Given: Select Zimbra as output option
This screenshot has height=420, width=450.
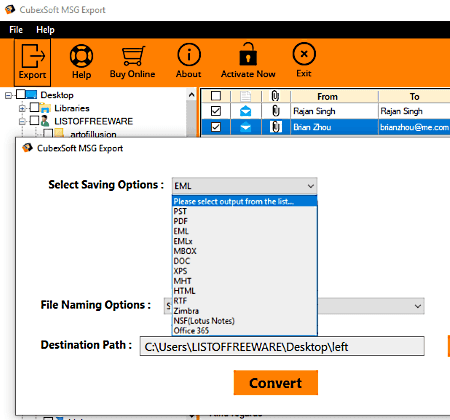Looking at the screenshot, I should (244, 311).
